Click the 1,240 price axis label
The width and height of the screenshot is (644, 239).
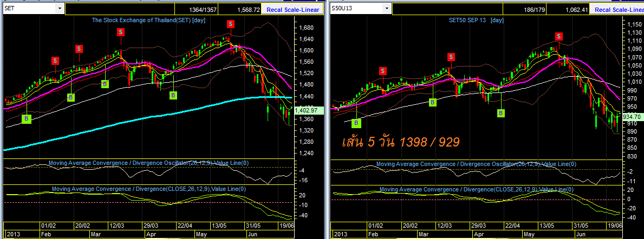[306, 154]
